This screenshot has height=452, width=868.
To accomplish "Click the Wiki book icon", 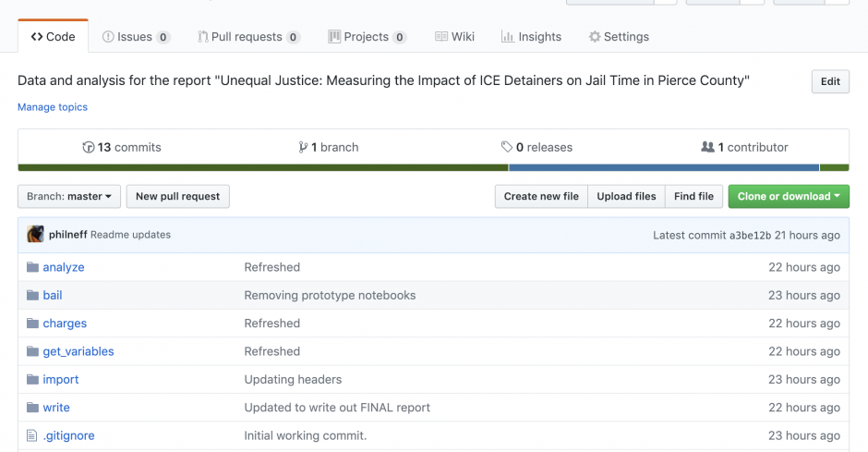I will point(441,37).
